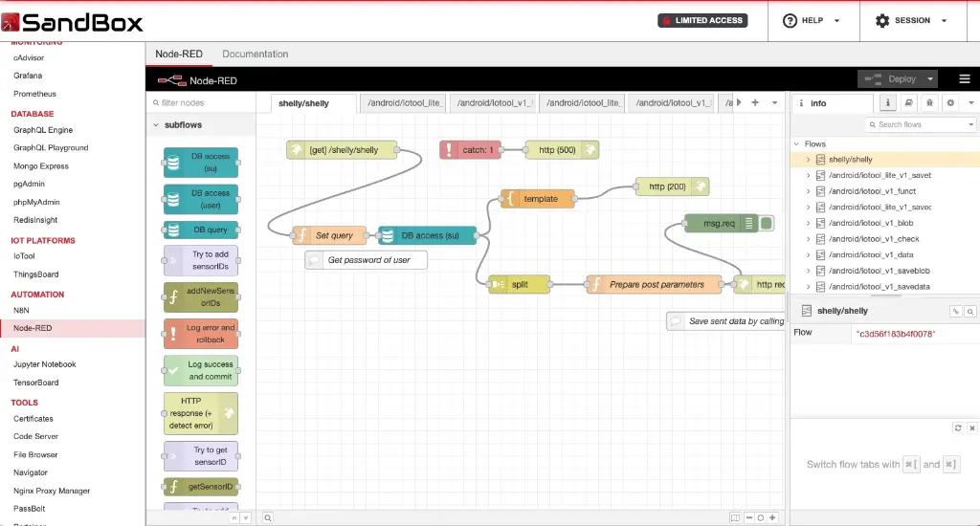Search flows via canvas footer magnifier

(x=268, y=518)
